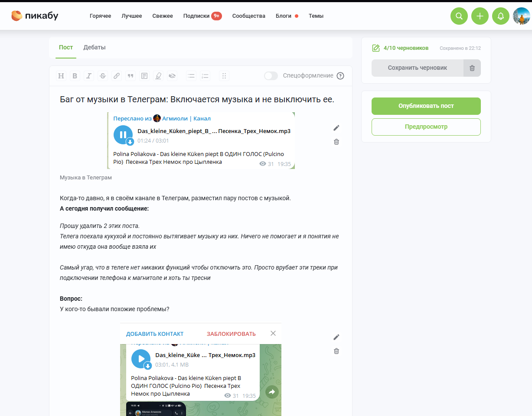Screen dimensions: 532x416
Task: Delete draft with trash icon button
Action: [472, 68]
